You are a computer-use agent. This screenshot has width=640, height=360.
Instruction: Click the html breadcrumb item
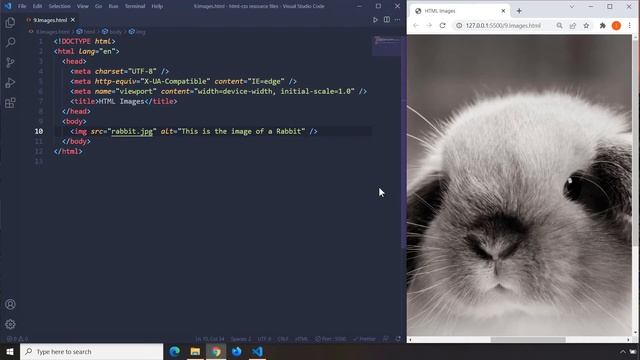click(86, 31)
